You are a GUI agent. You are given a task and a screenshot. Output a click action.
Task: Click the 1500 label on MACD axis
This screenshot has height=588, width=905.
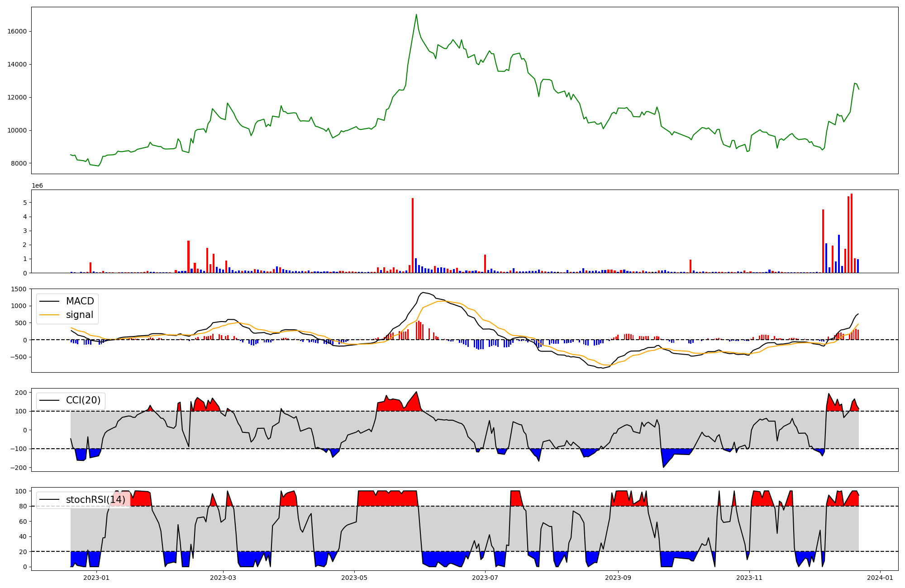coord(19,289)
